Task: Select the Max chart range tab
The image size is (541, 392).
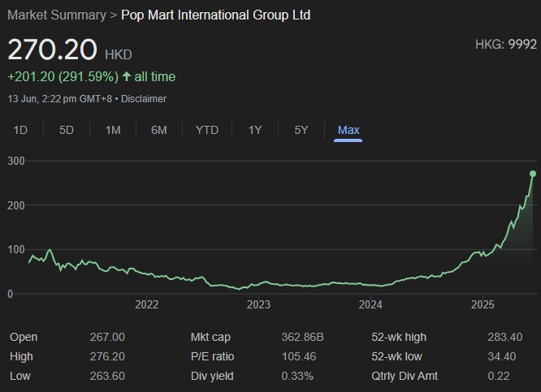Action: pos(348,130)
